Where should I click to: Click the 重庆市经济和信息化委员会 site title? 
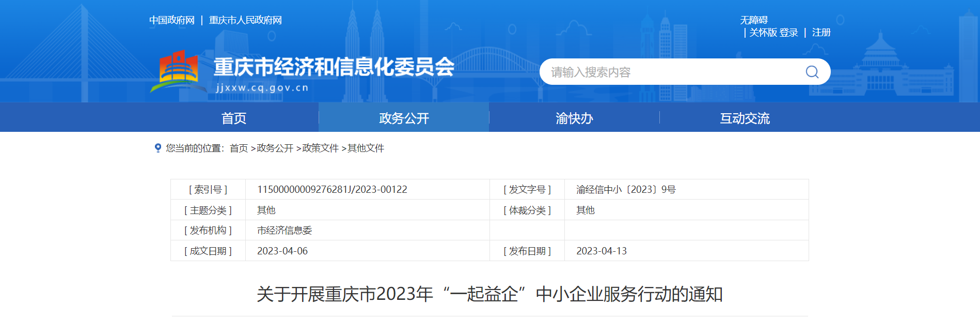tap(334, 67)
